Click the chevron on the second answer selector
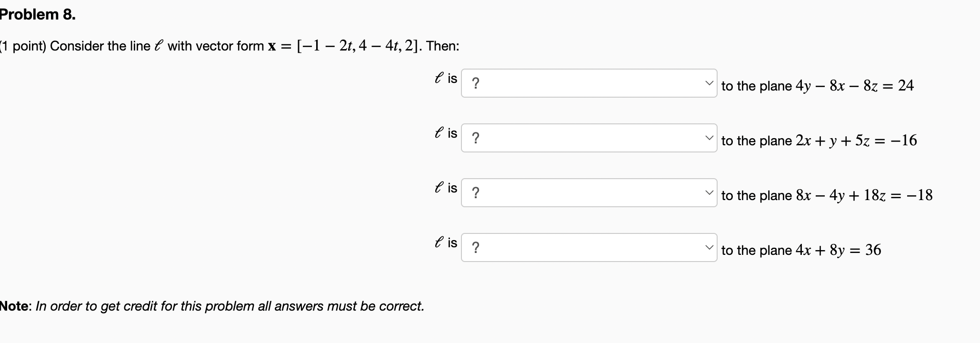The image size is (980, 343). pyautogui.click(x=709, y=137)
